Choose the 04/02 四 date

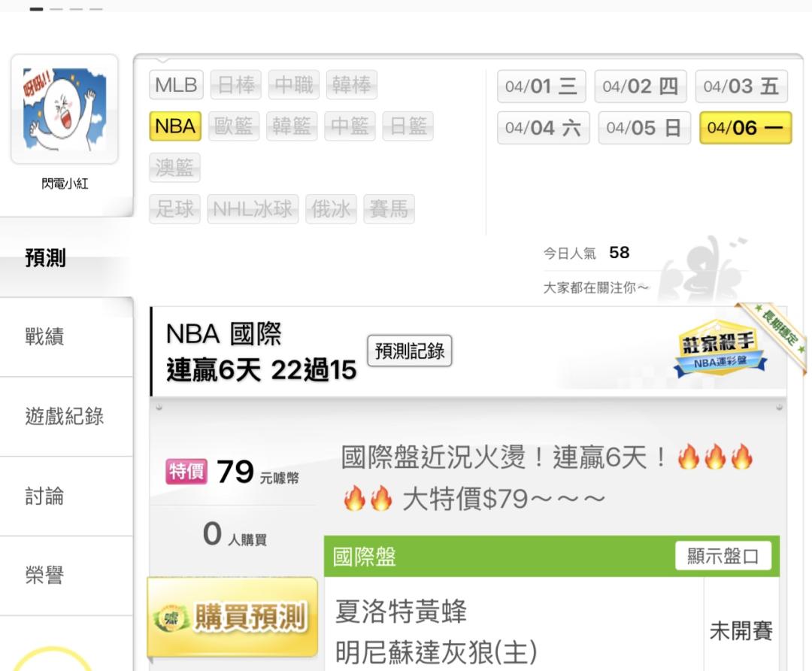click(x=640, y=86)
